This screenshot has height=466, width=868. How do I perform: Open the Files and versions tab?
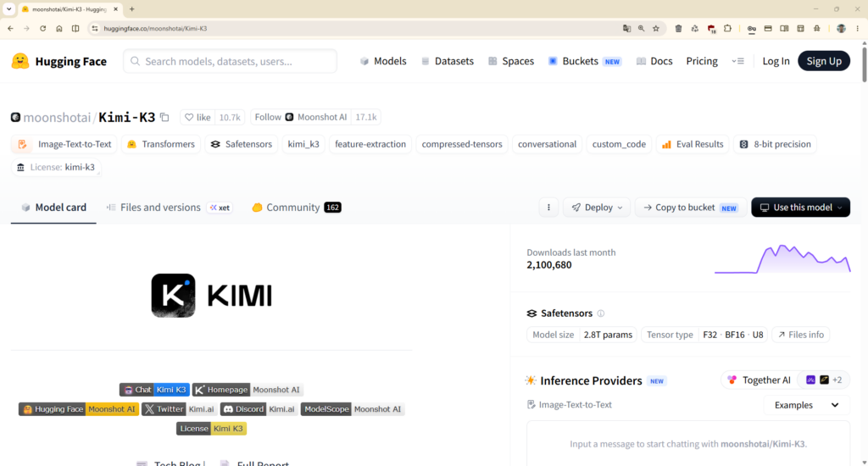(169, 207)
